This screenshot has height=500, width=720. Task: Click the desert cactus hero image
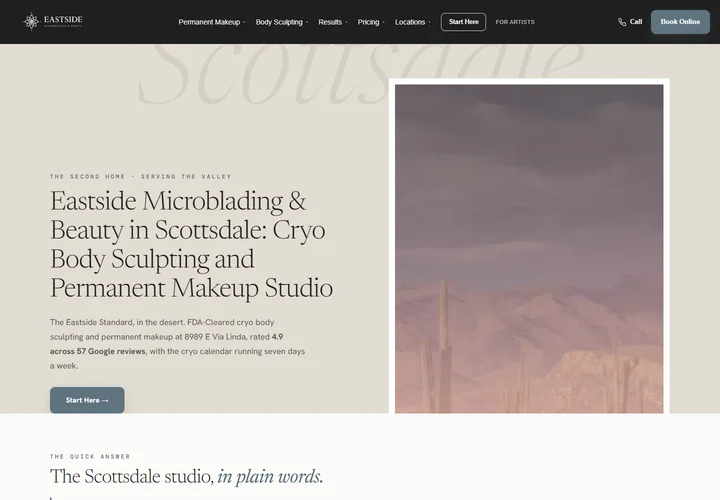tap(529, 249)
